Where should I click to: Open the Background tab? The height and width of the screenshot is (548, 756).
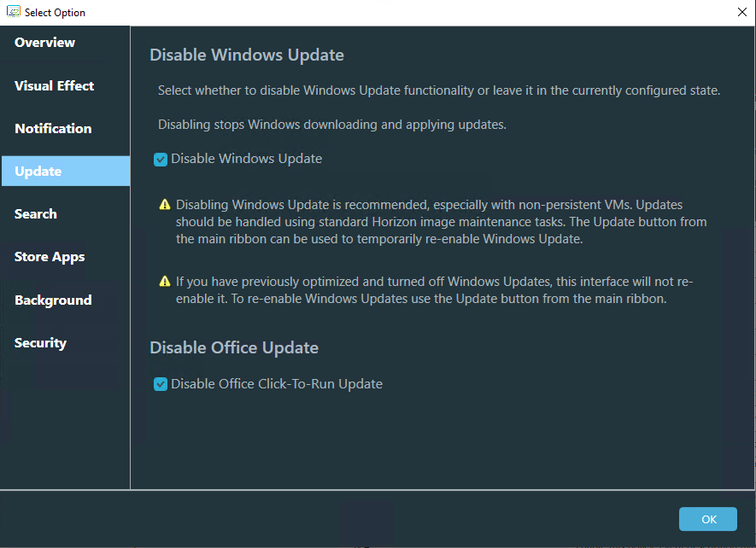tap(53, 300)
